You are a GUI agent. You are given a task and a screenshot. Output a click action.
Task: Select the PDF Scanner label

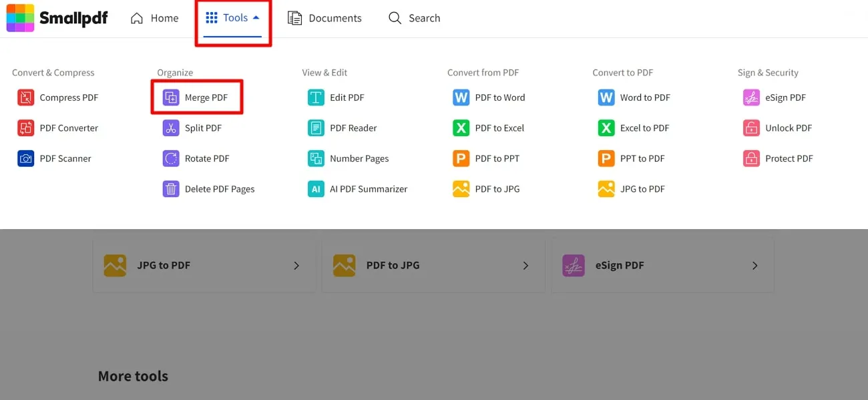65,159
